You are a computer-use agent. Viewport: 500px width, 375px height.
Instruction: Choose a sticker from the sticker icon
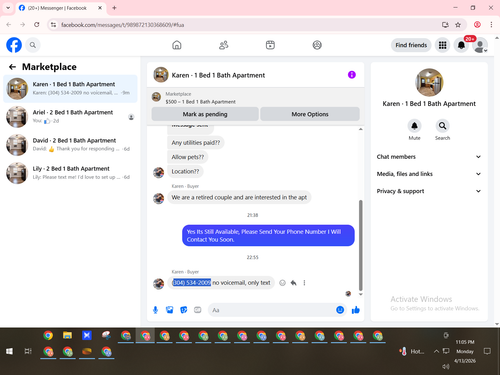coord(184,310)
